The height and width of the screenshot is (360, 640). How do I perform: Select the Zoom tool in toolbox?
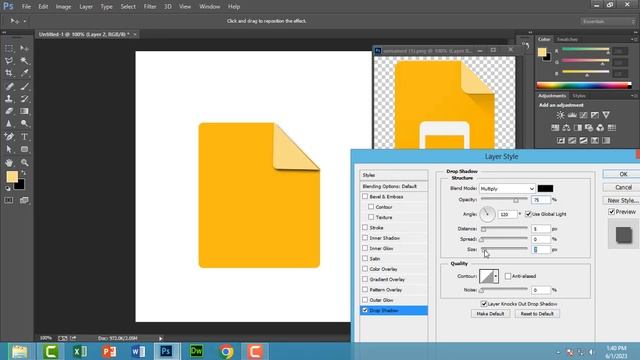click(x=24, y=162)
